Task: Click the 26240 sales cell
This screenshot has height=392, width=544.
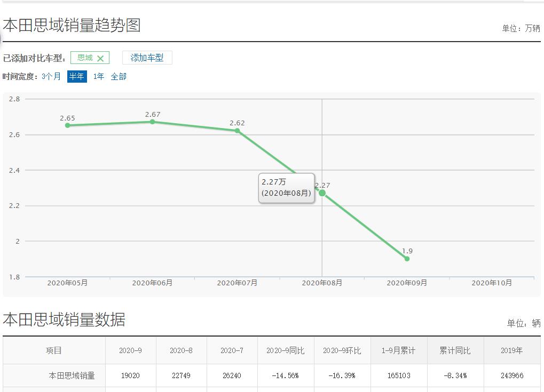Action: (x=232, y=375)
